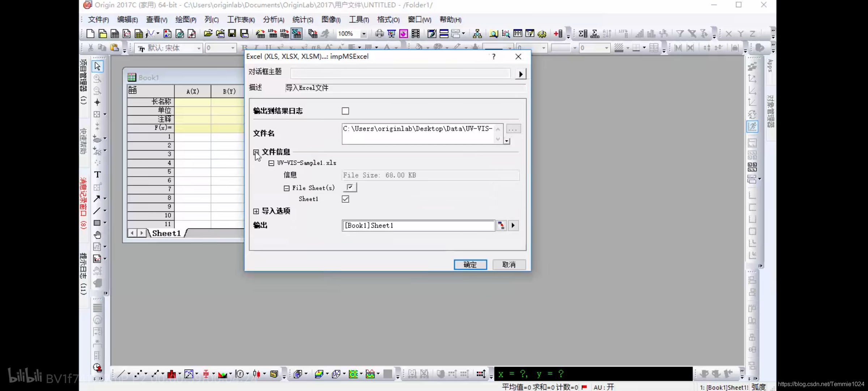This screenshot has width=868, height=391.
Task: Enable output to results log checkbox
Action: [x=345, y=111]
